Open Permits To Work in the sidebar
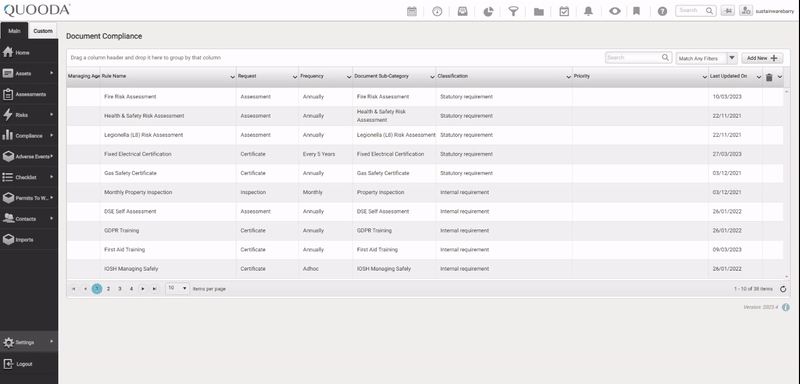The height and width of the screenshot is (384, 800). click(x=29, y=198)
